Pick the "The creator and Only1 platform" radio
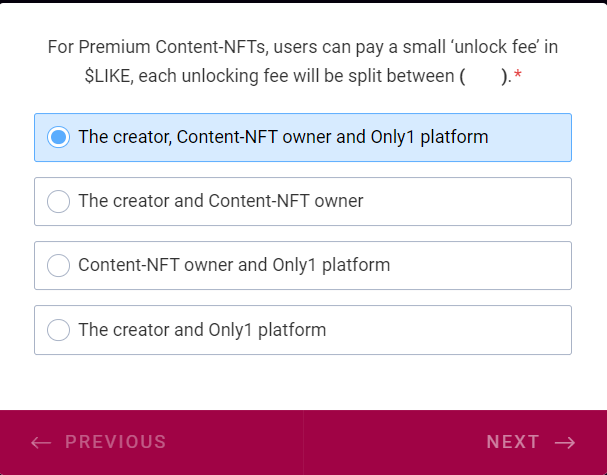 click(x=59, y=329)
